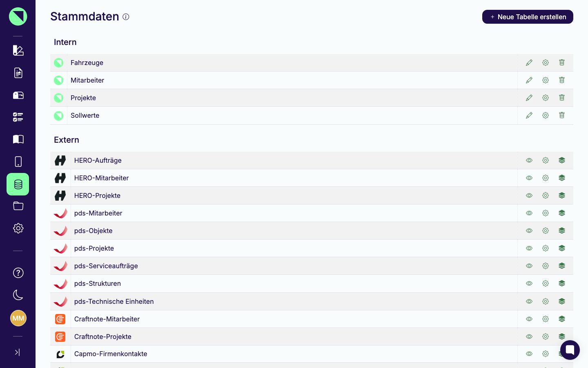Expand the sidebar with arrow icon
Viewport: 588px width, 368px height.
(17, 352)
